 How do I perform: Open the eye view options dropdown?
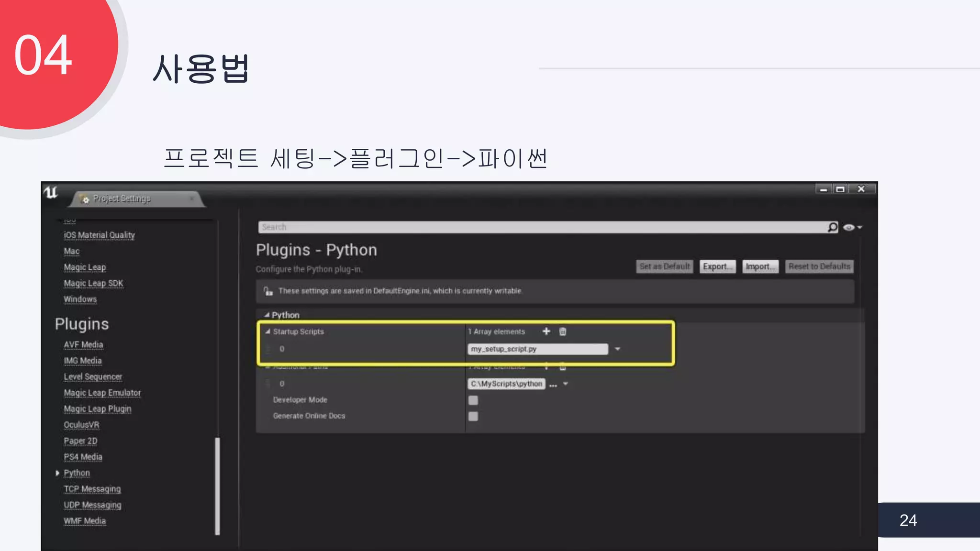(852, 227)
